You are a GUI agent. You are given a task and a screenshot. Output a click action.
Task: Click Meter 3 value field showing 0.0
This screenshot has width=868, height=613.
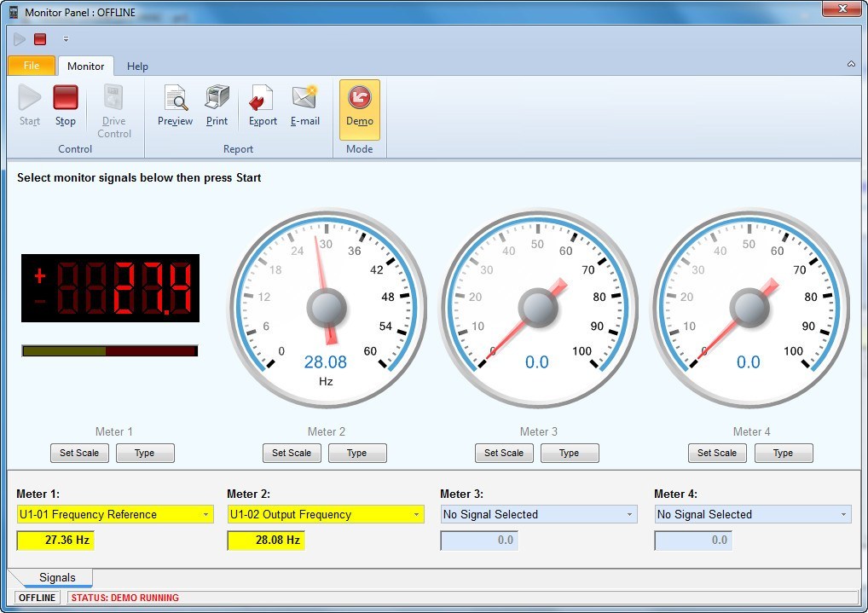tap(479, 540)
